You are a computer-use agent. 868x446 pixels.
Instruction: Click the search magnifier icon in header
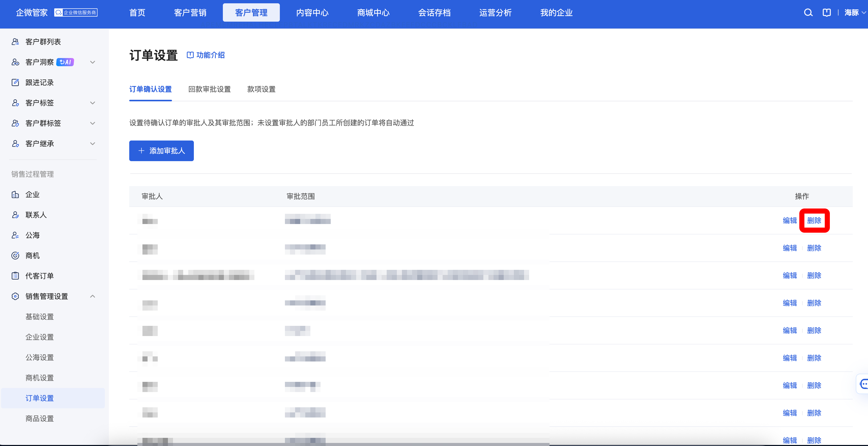(808, 13)
